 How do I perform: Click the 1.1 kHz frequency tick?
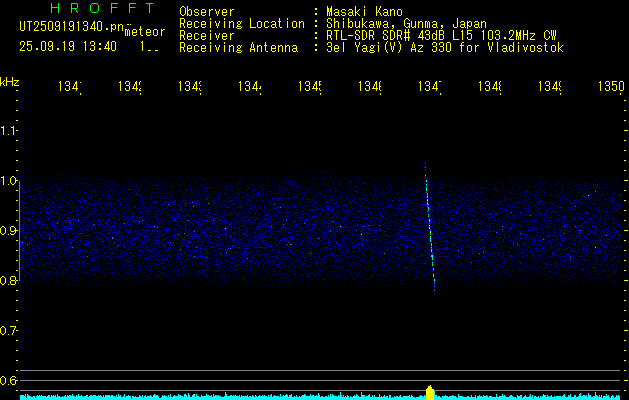tap(9, 131)
